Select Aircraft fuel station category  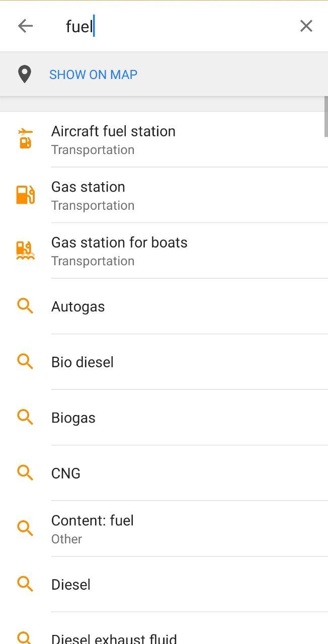[x=114, y=139]
